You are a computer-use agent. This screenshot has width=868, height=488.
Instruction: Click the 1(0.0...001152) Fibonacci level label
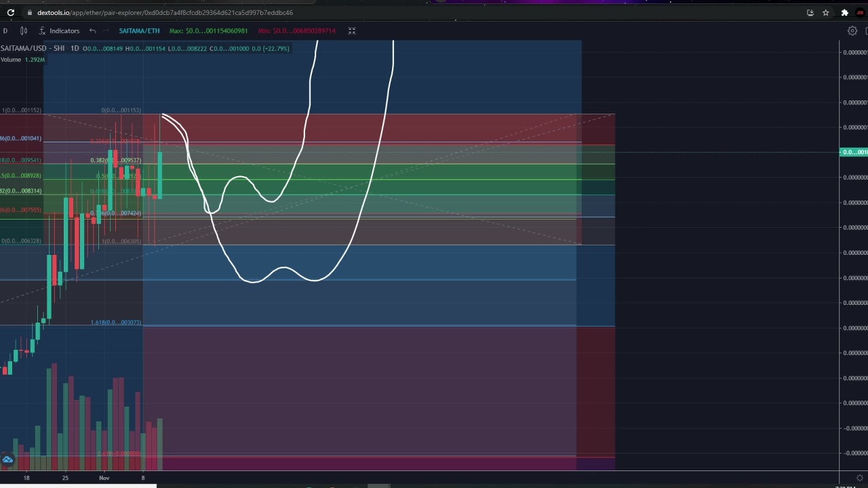pyautogui.click(x=22, y=110)
